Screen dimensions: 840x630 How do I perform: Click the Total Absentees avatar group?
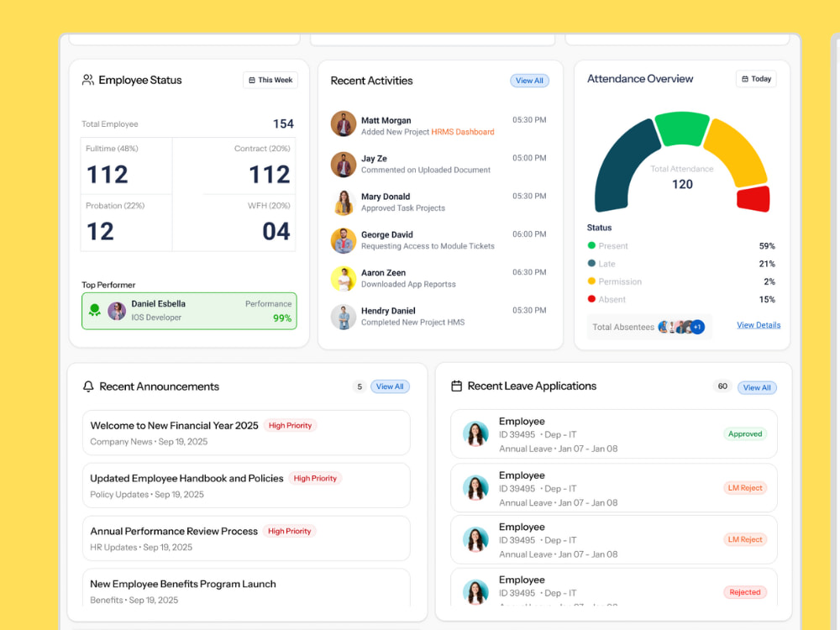point(681,327)
